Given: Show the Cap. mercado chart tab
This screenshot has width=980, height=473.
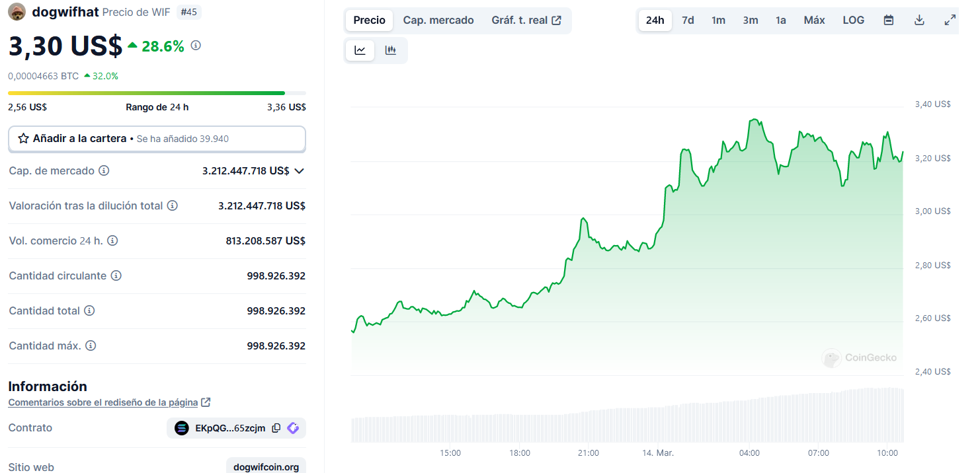Looking at the screenshot, I should click(438, 20).
